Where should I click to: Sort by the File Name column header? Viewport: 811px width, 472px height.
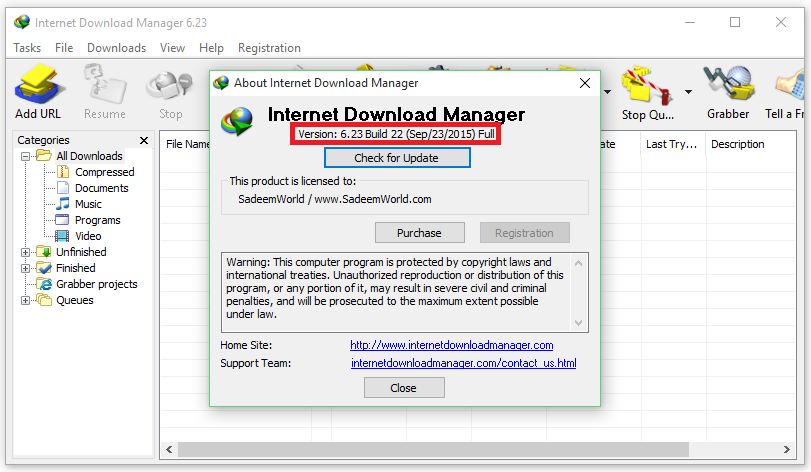[185, 144]
